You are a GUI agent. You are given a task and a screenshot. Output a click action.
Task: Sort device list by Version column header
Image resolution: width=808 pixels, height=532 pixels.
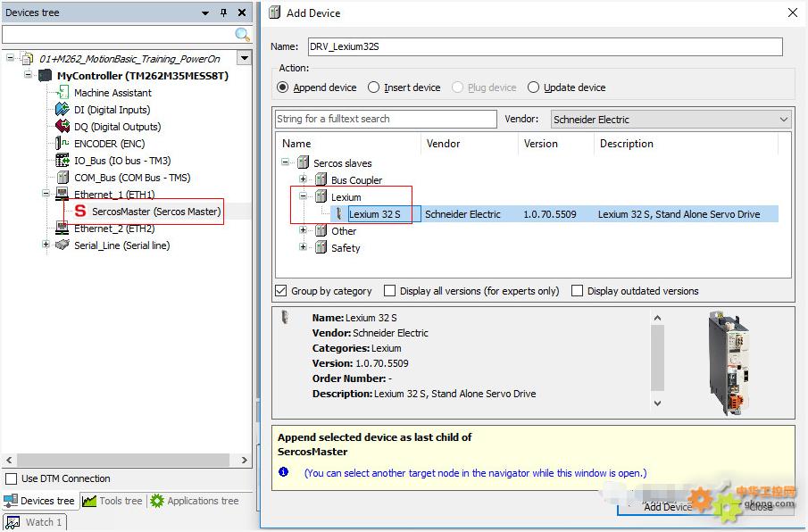(x=541, y=144)
